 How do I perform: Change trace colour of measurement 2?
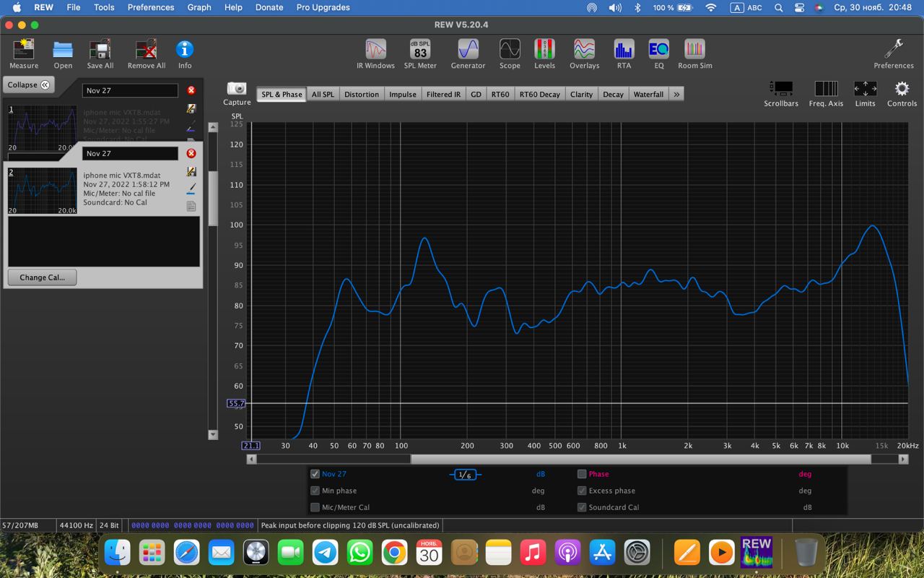(191, 189)
